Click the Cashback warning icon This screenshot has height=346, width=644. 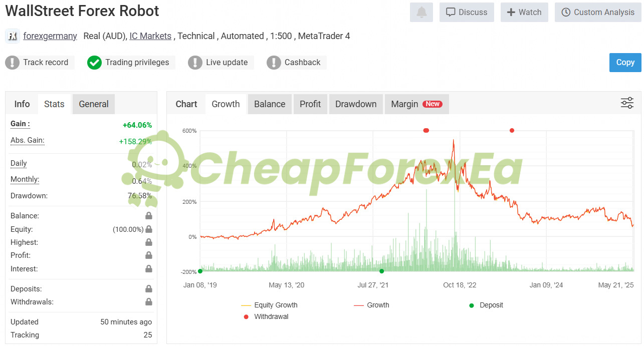[x=274, y=63]
